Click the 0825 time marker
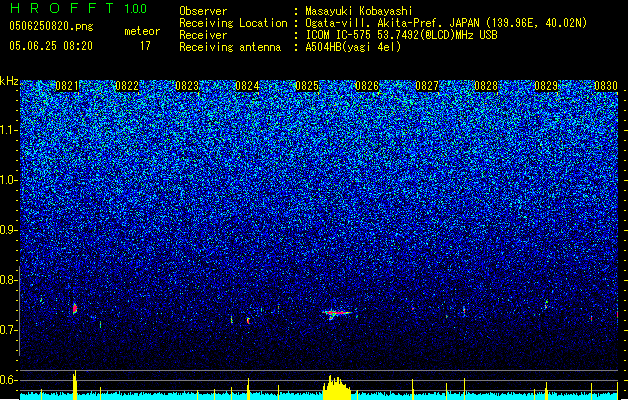This screenshot has height=400, width=629. pyautogui.click(x=307, y=86)
